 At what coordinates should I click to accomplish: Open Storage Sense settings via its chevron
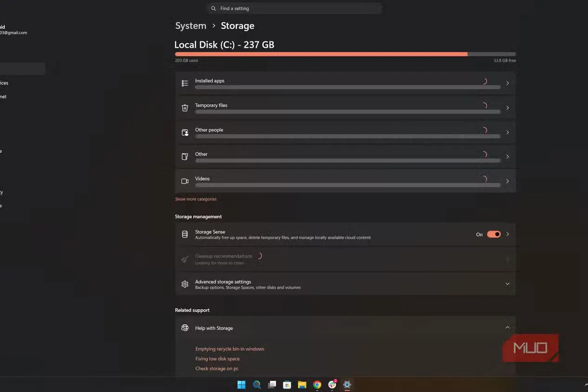coord(508,235)
